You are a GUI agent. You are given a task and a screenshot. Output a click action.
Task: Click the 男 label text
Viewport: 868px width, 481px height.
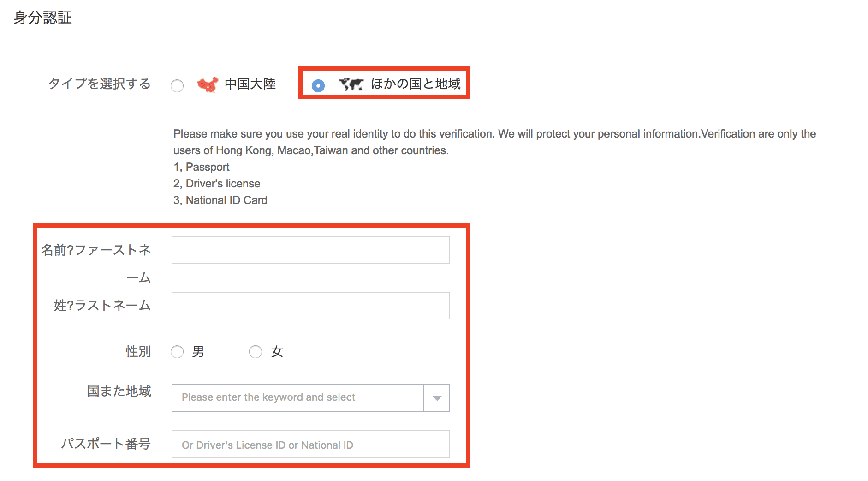[198, 352]
